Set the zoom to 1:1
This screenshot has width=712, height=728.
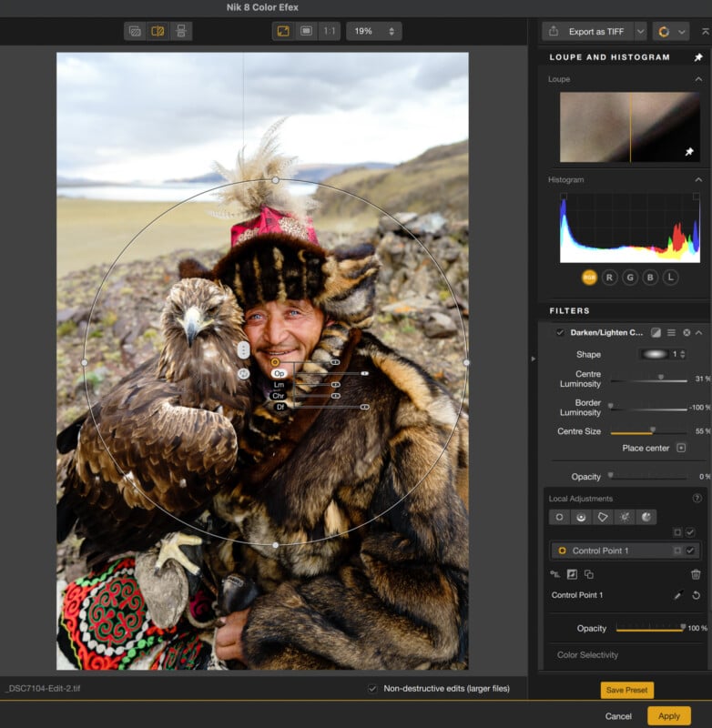click(329, 31)
